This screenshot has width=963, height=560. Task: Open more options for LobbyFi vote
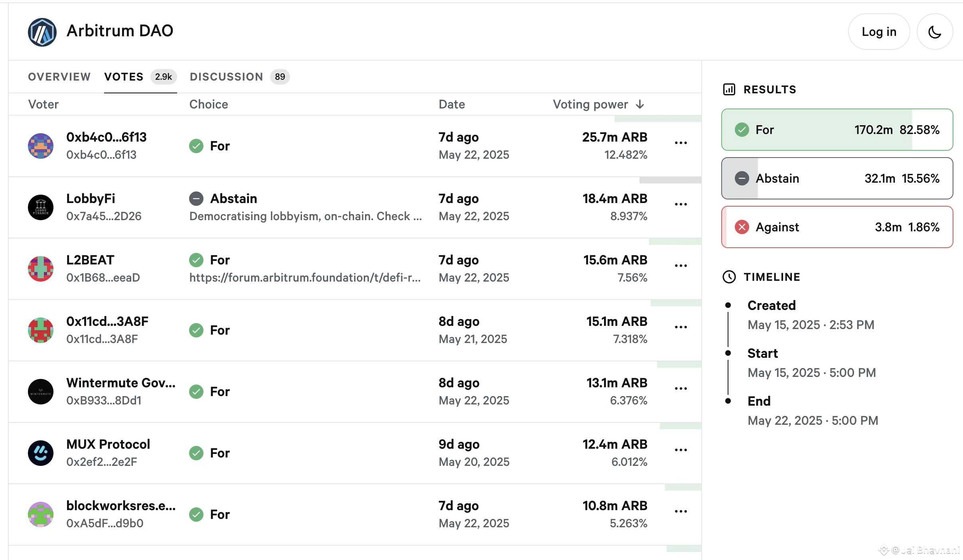click(681, 204)
